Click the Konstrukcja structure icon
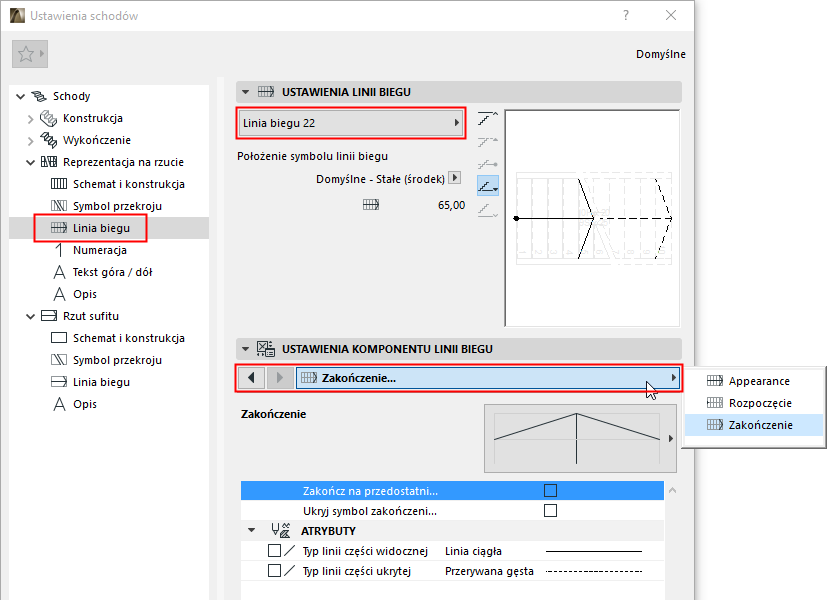The width and height of the screenshot is (827, 600). point(49,118)
